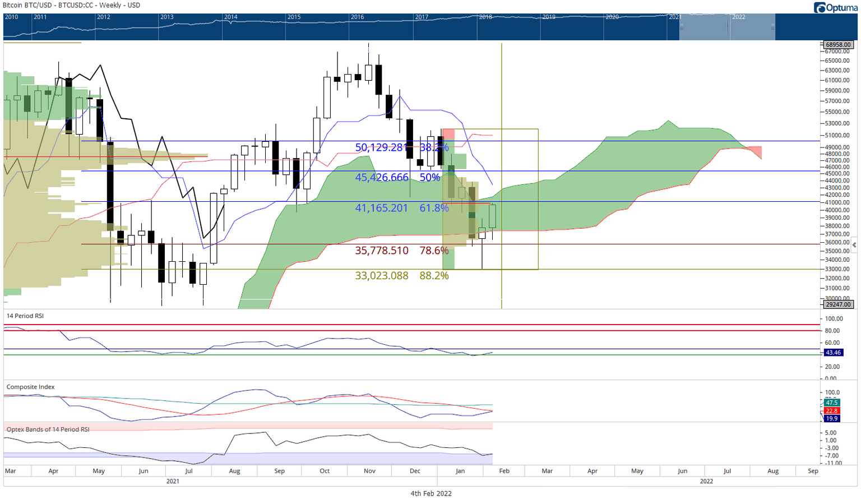Click the Bitcoin BTC/USD Weekly chart title
The width and height of the screenshot is (861, 504).
(x=73, y=5)
